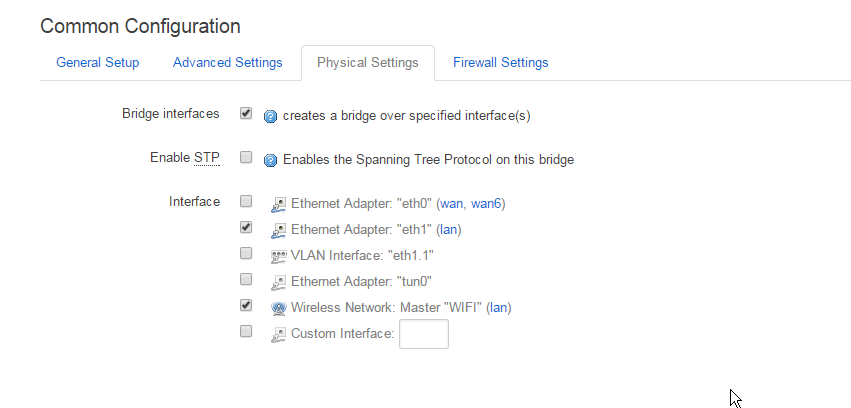
Task: Uncheck the eth1 interface checkbox
Action: [x=246, y=227]
